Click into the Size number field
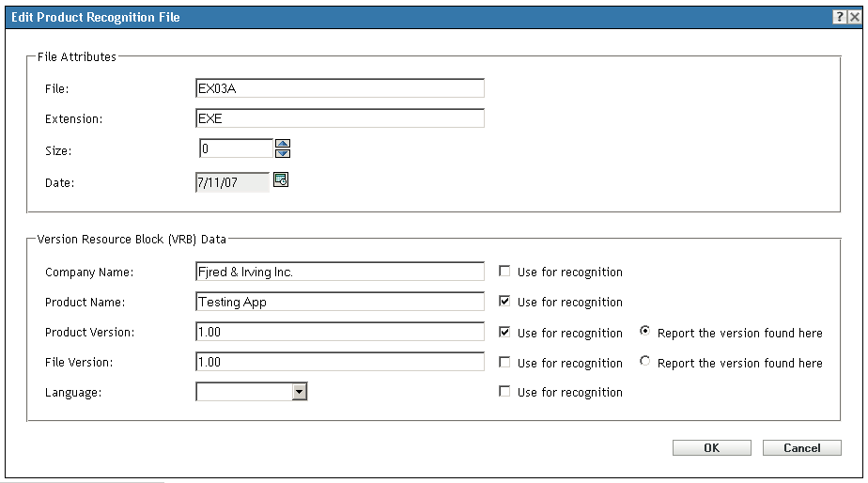The height and width of the screenshot is (483, 868). point(235,148)
